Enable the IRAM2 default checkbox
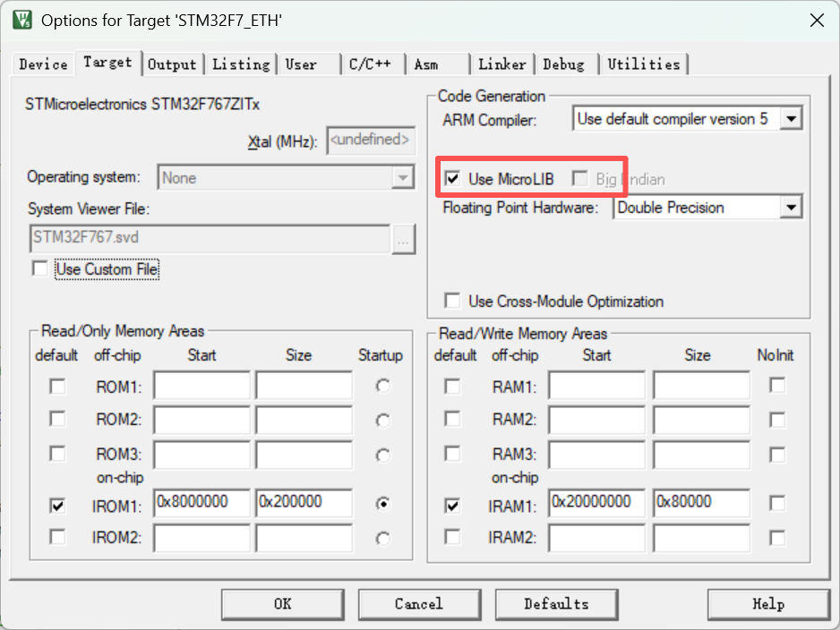 pyautogui.click(x=452, y=537)
